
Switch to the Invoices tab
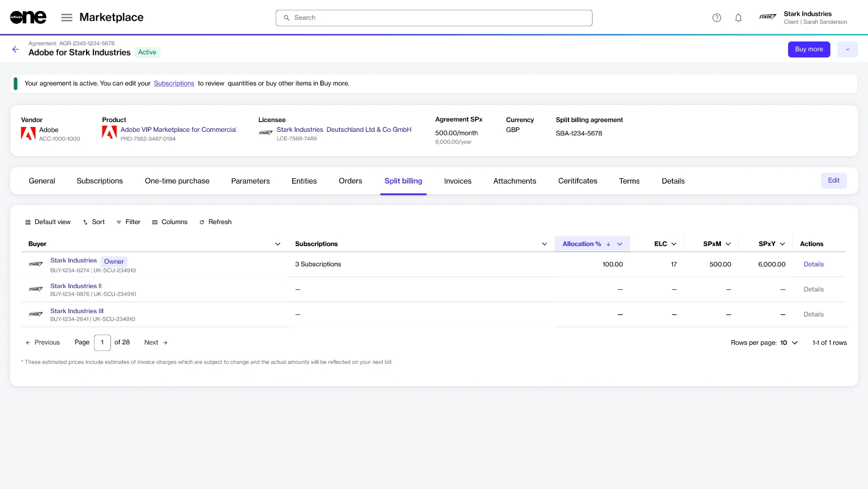[457, 181]
